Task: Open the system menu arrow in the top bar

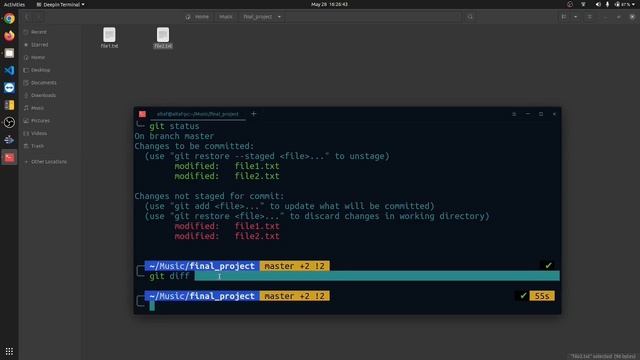Action: tap(634, 4)
